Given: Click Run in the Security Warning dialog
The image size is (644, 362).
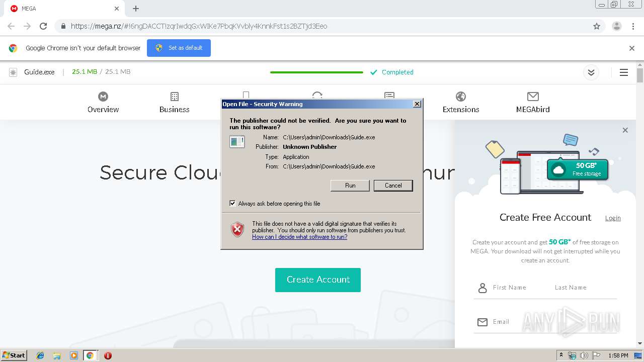Looking at the screenshot, I should [x=350, y=186].
